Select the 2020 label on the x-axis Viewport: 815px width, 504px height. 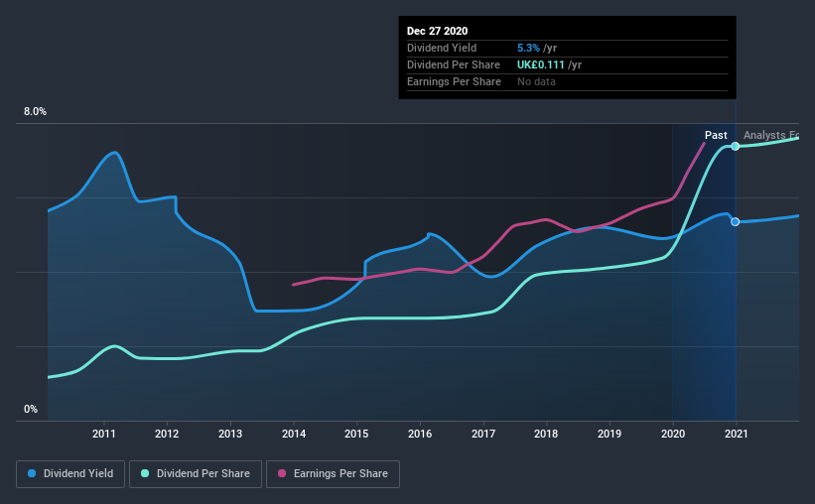click(x=672, y=434)
